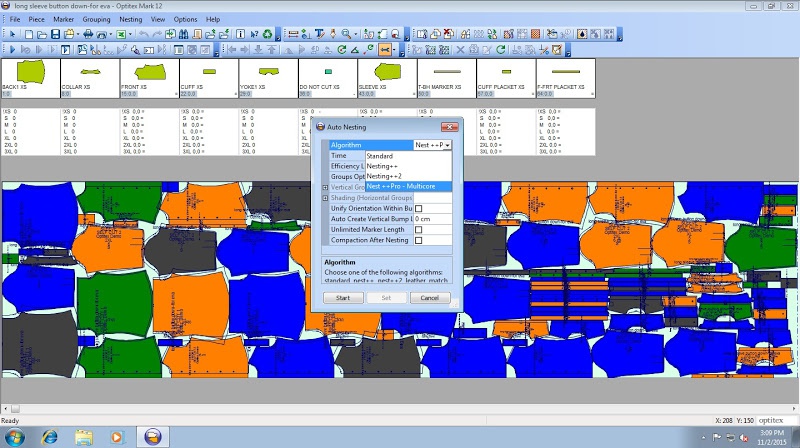Click the green Refresh arrow in second toolbar
The height and width of the screenshot is (448, 800).
pos(501,49)
